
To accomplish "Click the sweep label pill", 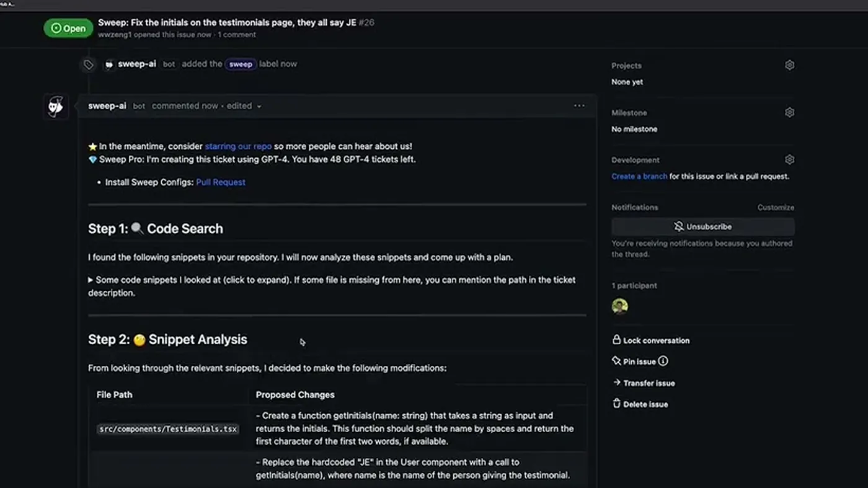I will tap(241, 64).
